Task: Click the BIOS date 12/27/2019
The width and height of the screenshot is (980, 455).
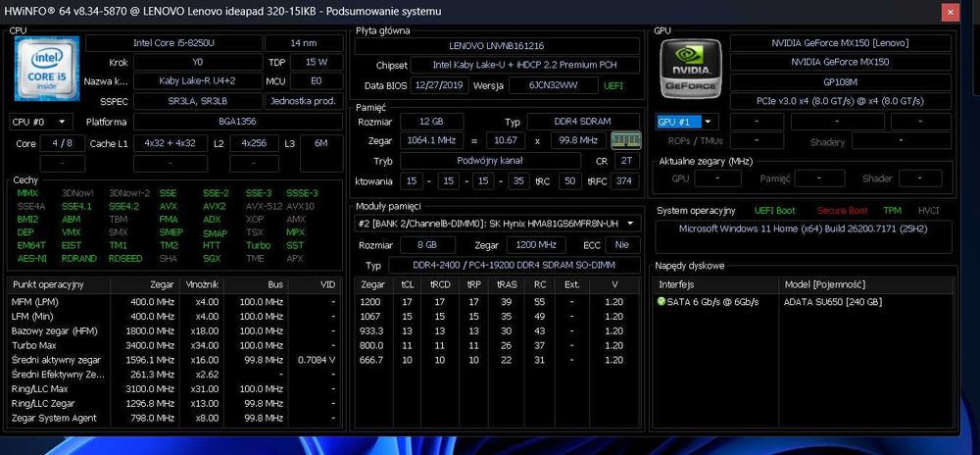Action: click(x=439, y=85)
